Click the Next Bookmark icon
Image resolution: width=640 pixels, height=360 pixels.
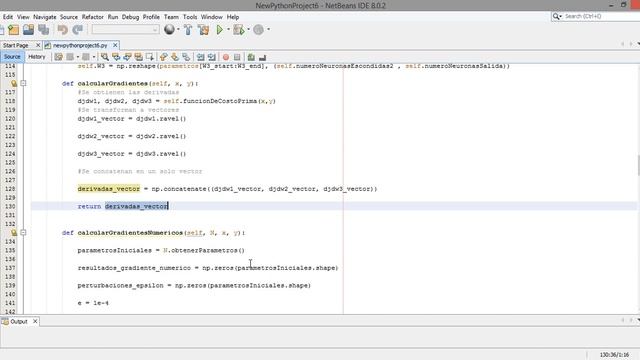click(175, 57)
